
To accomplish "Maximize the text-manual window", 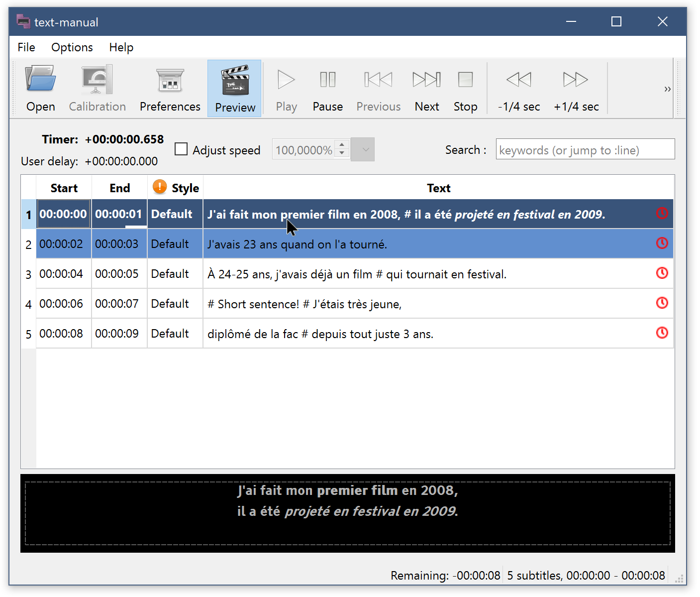I will click(616, 21).
